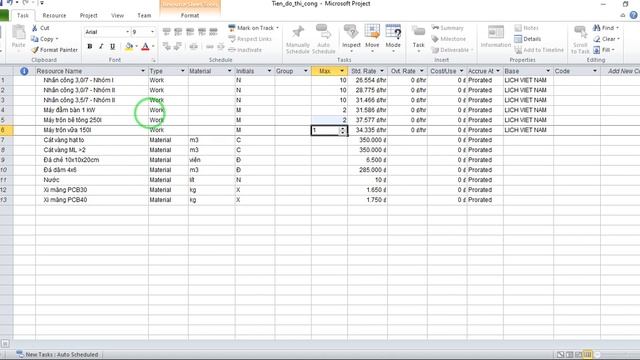The image size is (640, 360).
Task: Click New Tasks: Auto Scheduled status entry
Action: click(58, 354)
